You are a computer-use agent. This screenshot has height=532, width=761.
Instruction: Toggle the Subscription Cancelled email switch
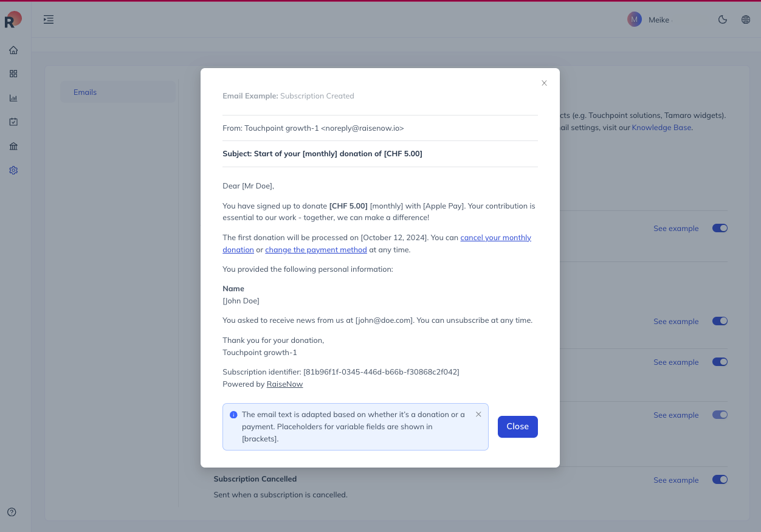click(x=720, y=480)
